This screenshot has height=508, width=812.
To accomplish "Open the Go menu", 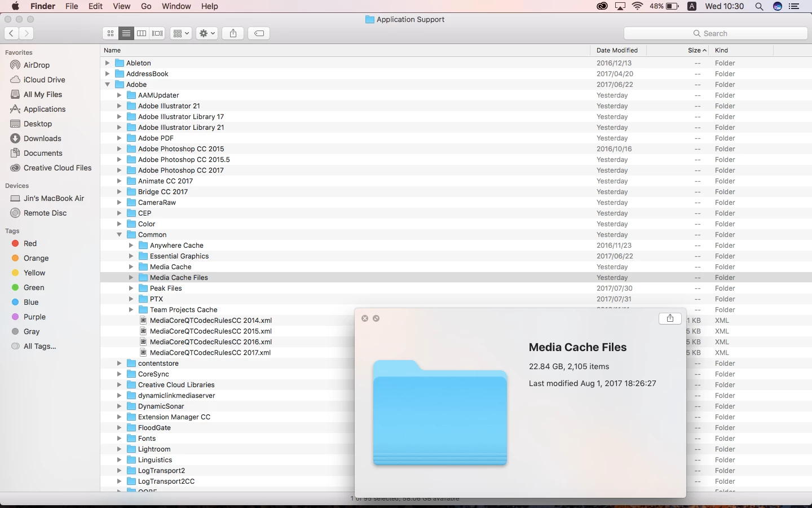I will coord(146,6).
